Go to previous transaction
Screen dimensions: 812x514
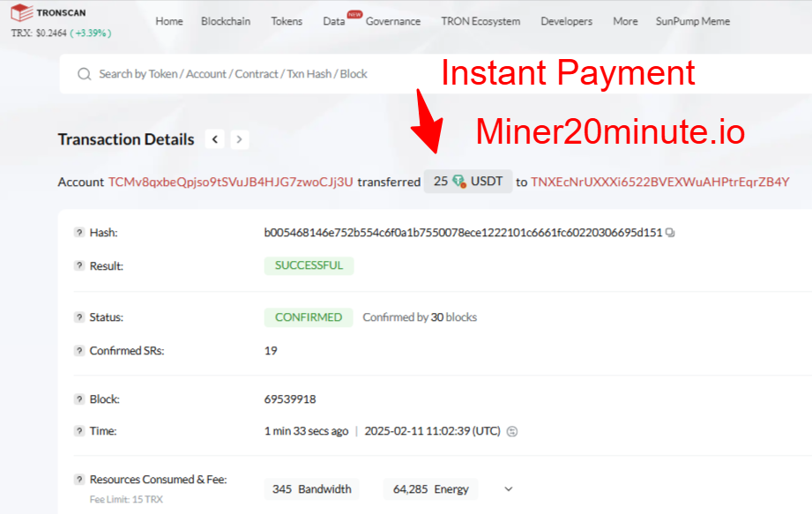[x=215, y=139]
